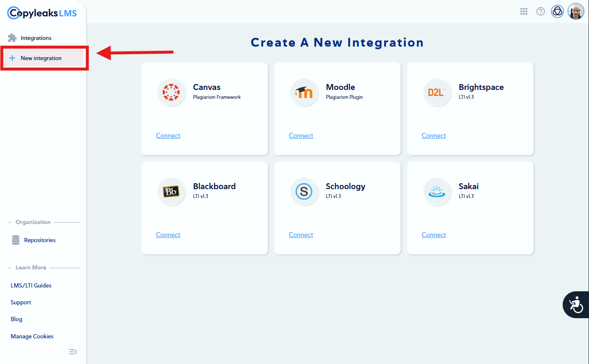Click Connect under Moodle

tap(301, 135)
